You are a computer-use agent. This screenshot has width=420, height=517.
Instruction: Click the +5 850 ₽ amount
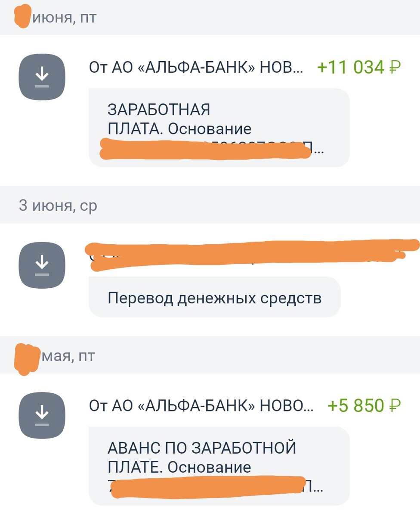click(x=365, y=405)
